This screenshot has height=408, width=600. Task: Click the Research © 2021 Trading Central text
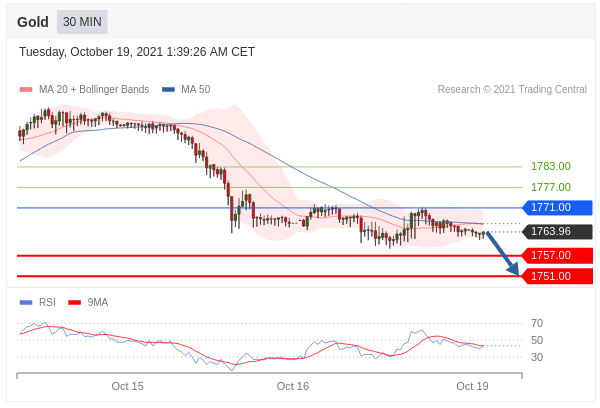[x=512, y=90]
